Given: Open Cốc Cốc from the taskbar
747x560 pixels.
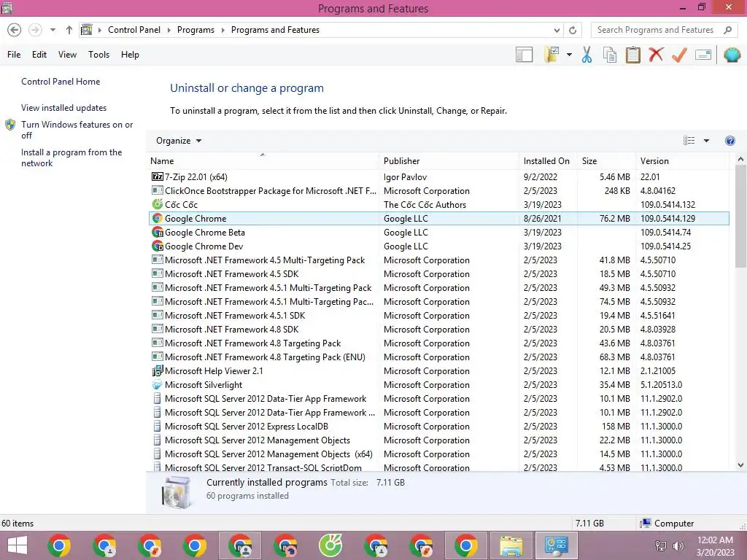Looking at the screenshot, I should click(330, 545).
